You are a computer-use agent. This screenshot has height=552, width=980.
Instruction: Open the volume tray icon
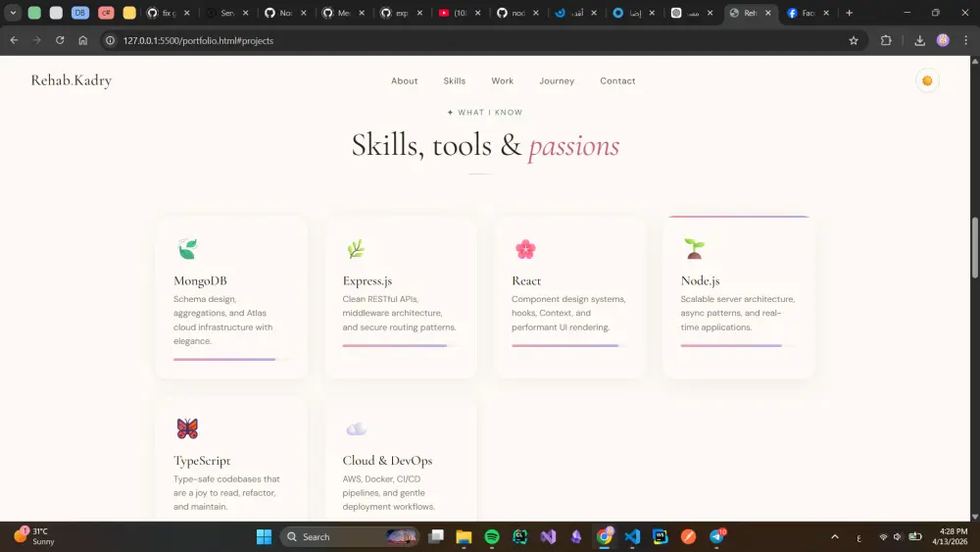(898, 537)
